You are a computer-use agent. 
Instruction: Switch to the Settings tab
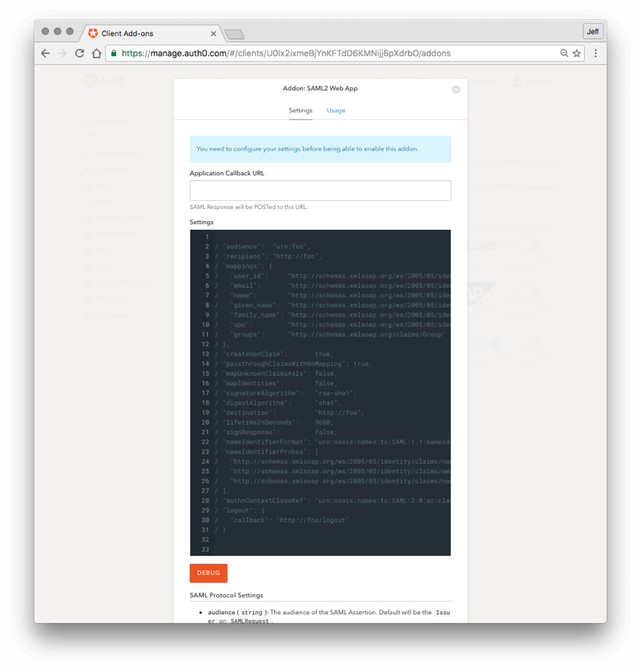pos(300,111)
